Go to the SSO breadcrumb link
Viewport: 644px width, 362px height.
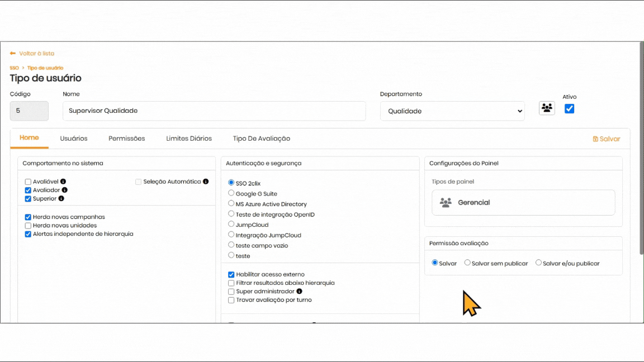pos(14,68)
